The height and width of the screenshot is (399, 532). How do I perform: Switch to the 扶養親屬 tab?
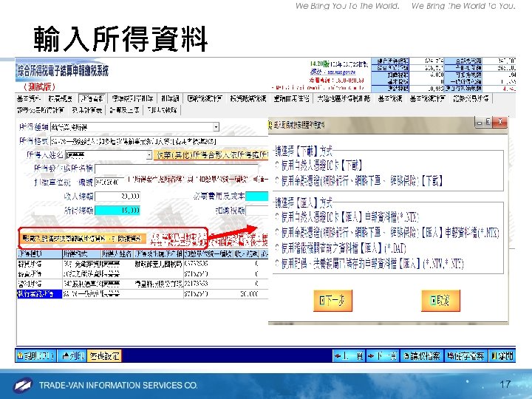(x=61, y=99)
